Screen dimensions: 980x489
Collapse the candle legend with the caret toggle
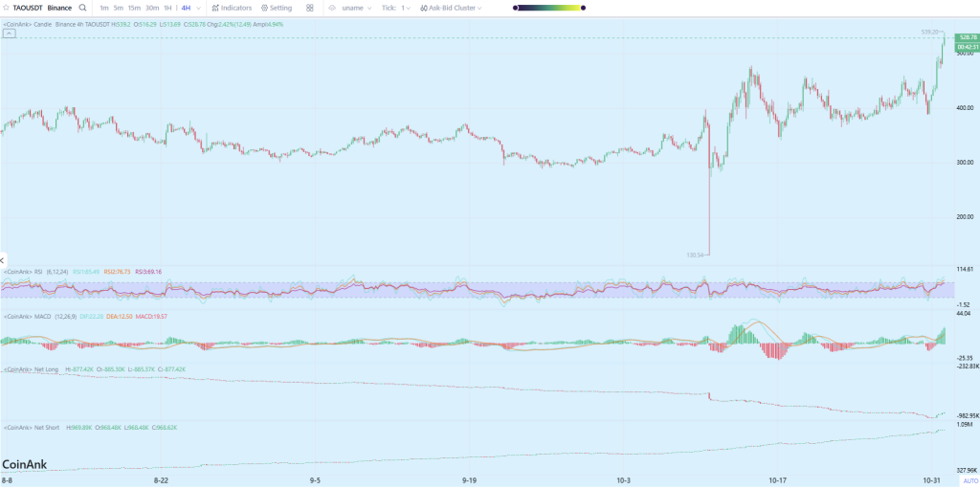point(9,33)
